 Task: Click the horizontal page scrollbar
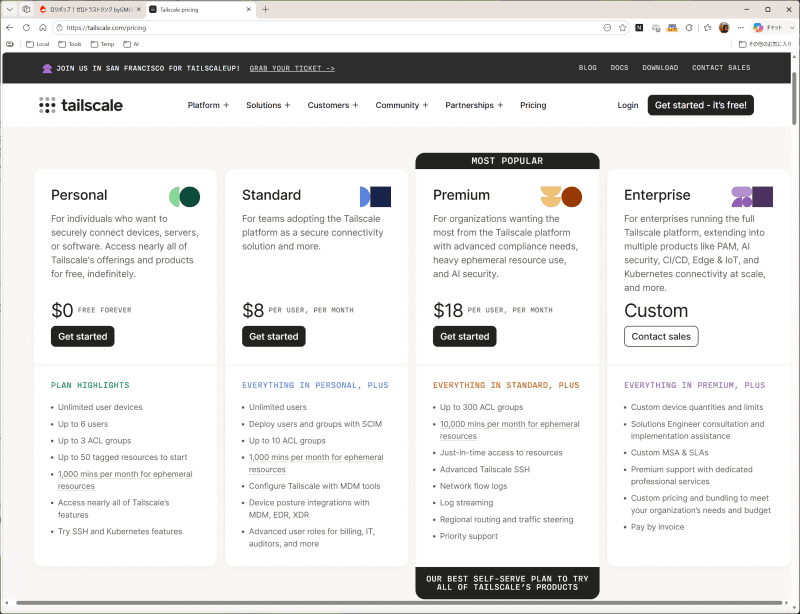(x=399, y=603)
